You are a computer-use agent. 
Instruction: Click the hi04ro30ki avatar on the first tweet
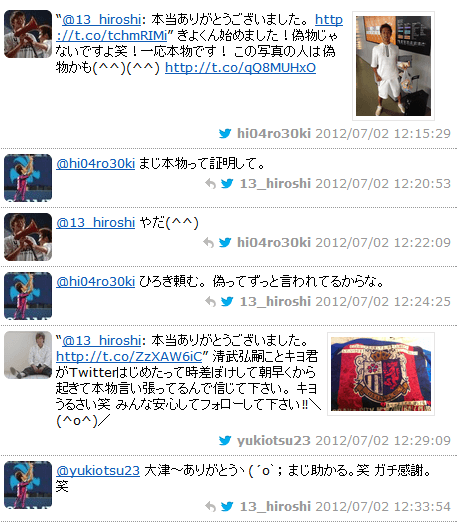pyautogui.click(x=28, y=34)
